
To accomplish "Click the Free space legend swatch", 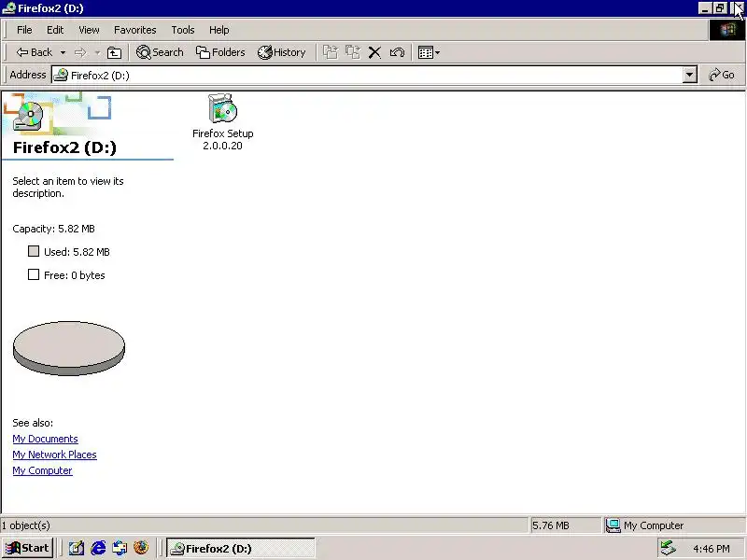I will (34, 274).
